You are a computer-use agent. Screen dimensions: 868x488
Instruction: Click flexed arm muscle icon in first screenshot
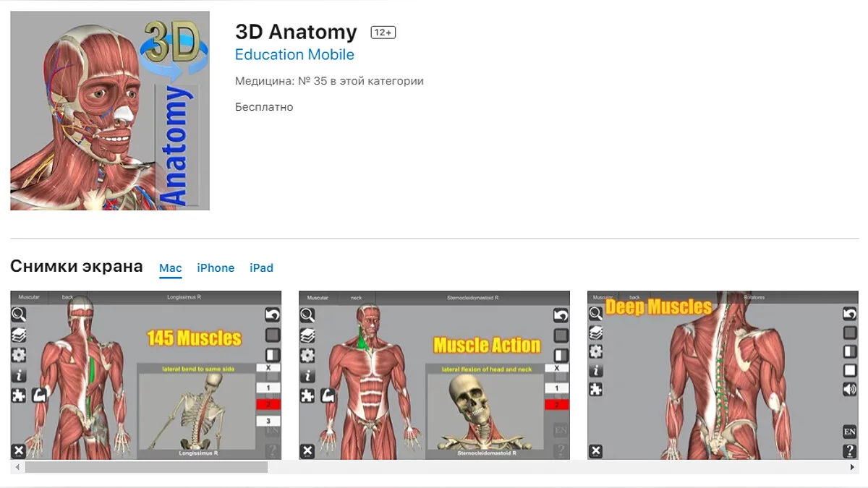coord(39,395)
